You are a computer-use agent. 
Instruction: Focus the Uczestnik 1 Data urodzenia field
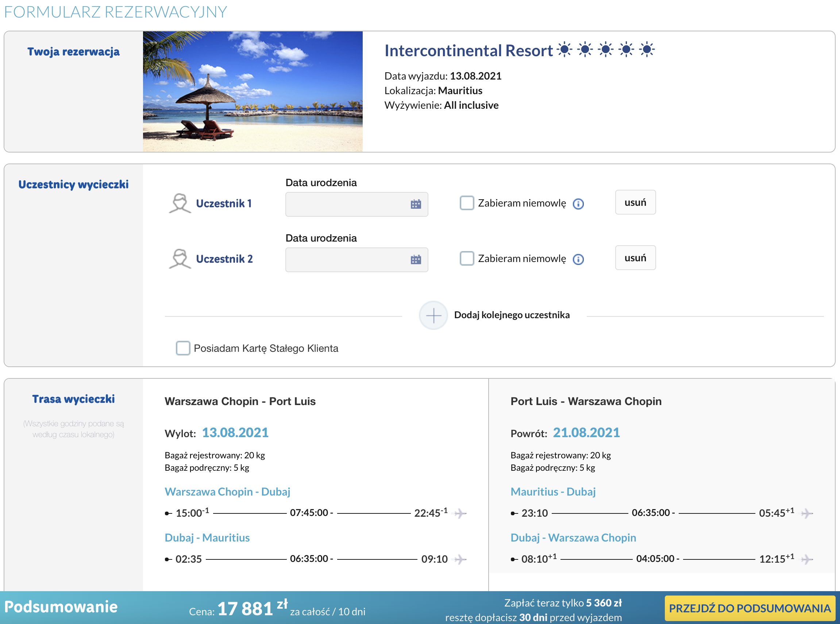357,204
